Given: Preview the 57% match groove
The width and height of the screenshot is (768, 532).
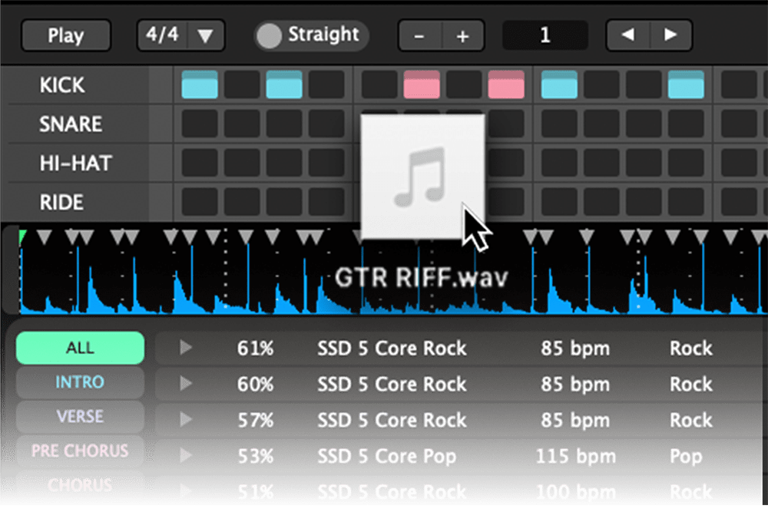Looking at the screenshot, I should coord(185,420).
